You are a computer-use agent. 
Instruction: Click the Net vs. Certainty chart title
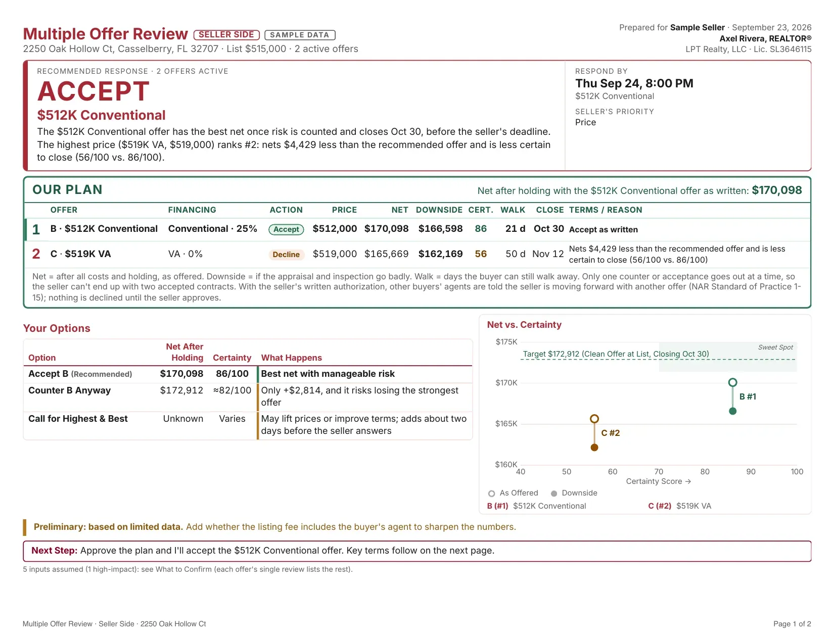pyautogui.click(x=524, y=325)
